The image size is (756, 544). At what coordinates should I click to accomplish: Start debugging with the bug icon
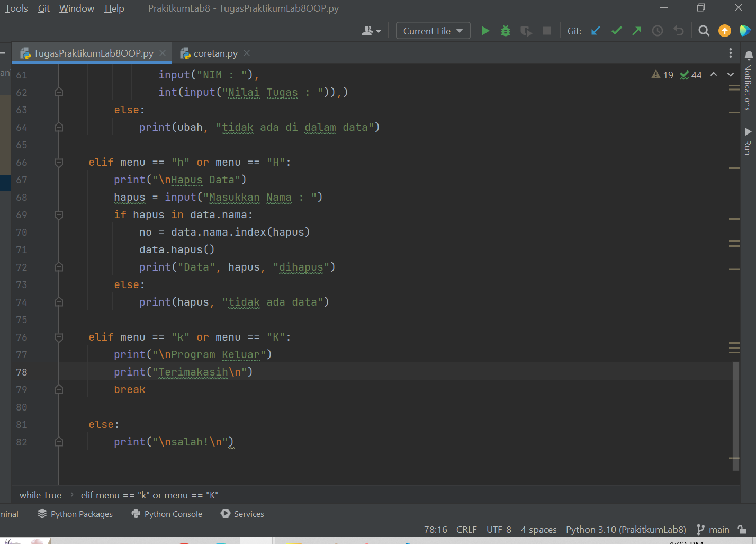[506, 31]
